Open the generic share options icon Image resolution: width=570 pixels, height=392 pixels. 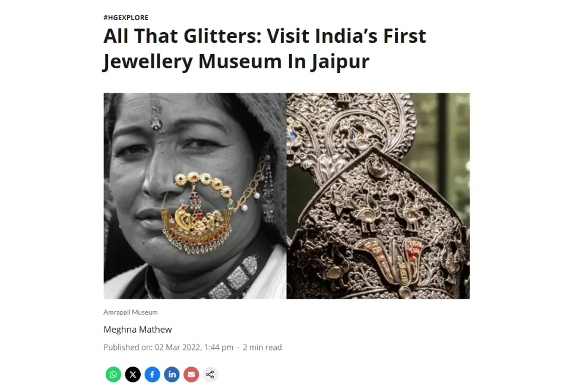pyautogui.click(x=210, y=374)
